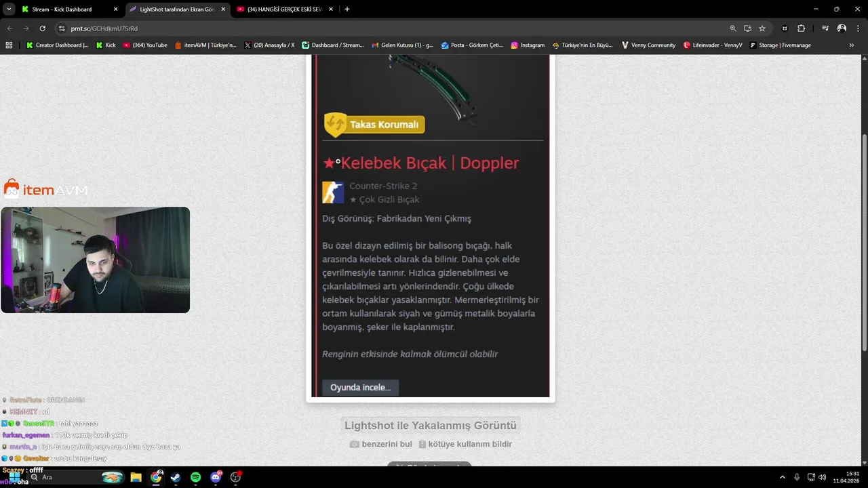The height and width of the screenshot is (488, 868).
Task: Open the (364) YouTube bookmark
Action: point(145,45)
